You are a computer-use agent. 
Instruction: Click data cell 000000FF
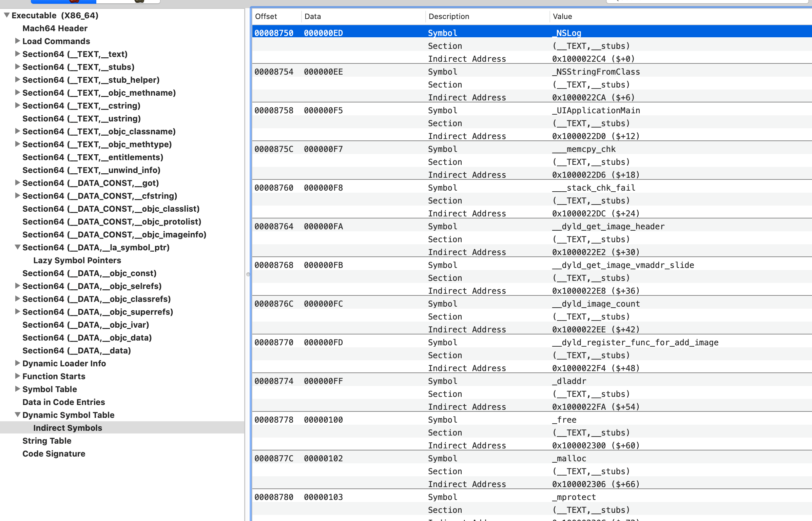click(x=323, y=381)
